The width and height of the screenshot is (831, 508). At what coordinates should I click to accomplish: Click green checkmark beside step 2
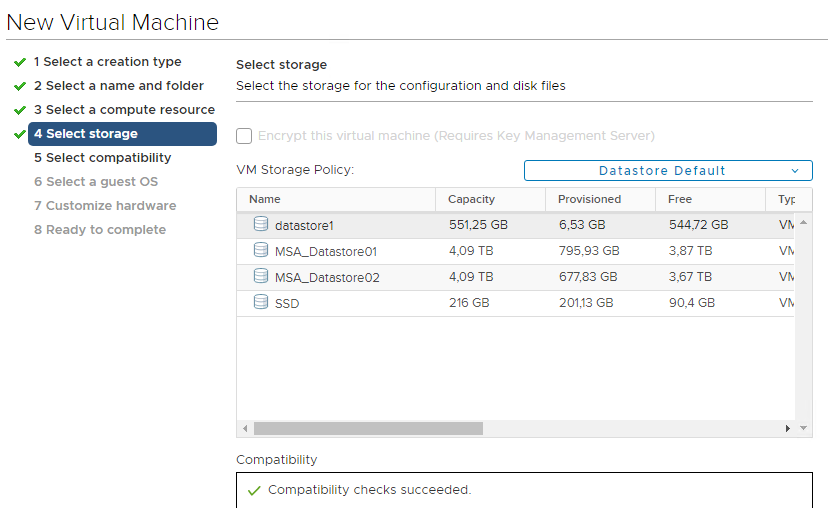(20, 86)
